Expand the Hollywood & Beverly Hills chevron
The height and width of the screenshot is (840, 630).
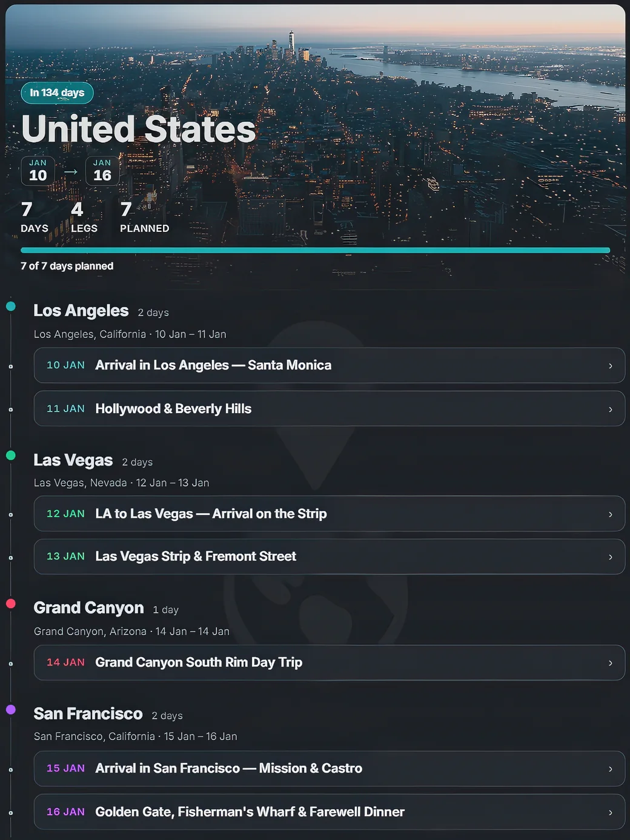pyautogui.click(x=610, y=409)
